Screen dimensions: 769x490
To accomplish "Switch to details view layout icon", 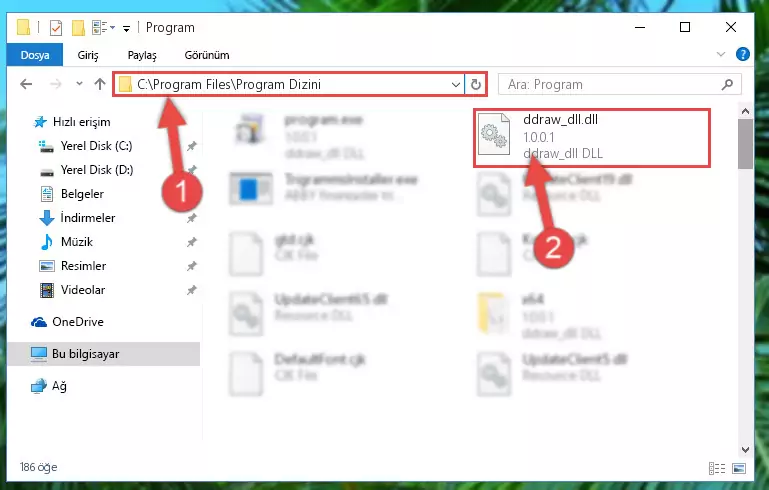I will click(717, 468).
